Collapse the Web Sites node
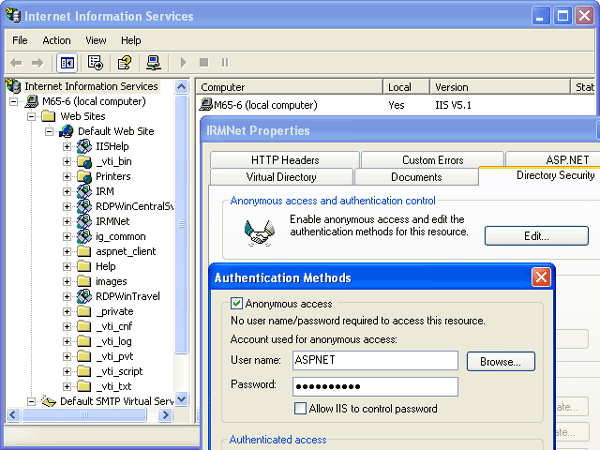This screenshot has height=450, width=600. (31, 116)
